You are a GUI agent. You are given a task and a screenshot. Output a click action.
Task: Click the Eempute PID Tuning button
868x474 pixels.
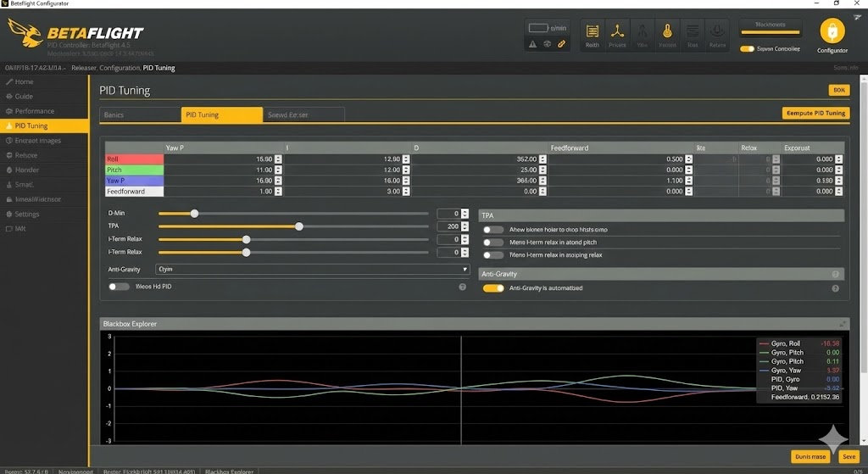point(816,113)
